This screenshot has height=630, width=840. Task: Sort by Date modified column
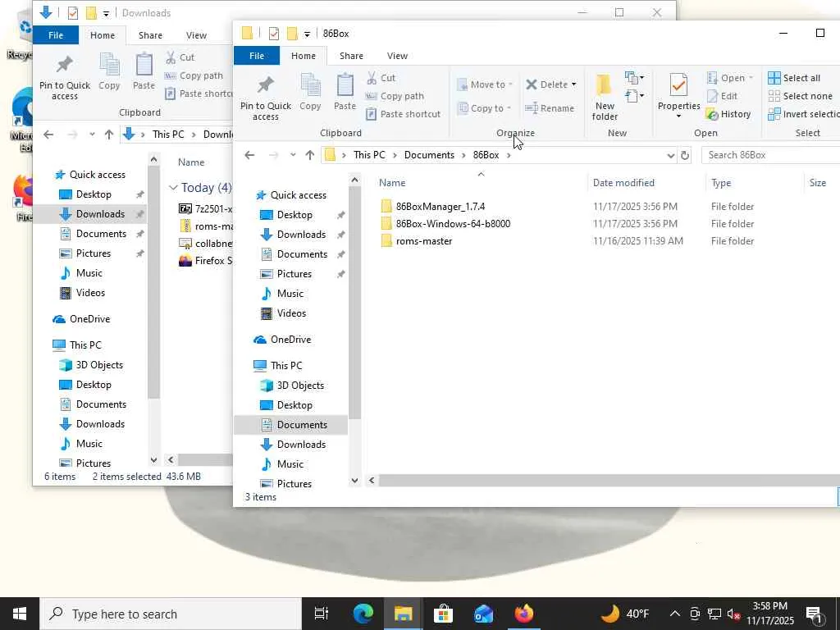(x=623, y=183)
